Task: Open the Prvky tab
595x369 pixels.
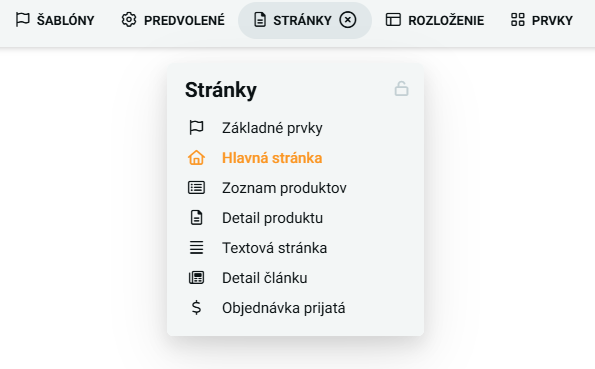Action: click(541, 20)
